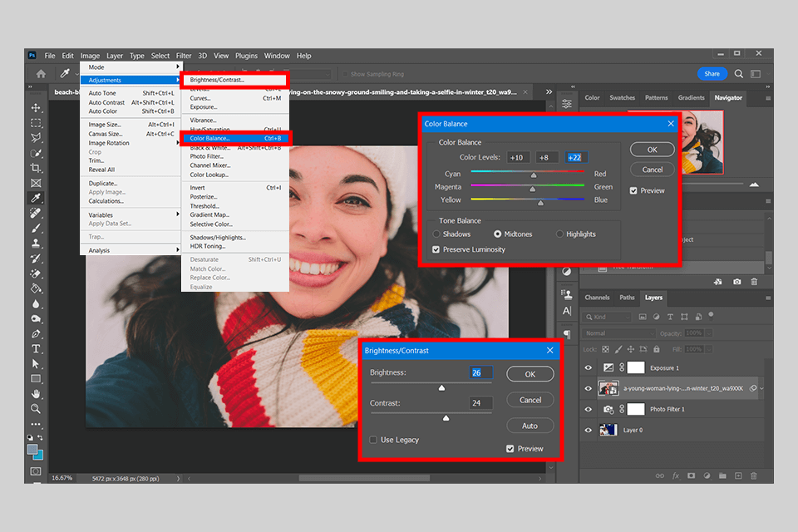This screenshot has width=798, height=532.
Task: Select the Pen tool
Action: pyautogui.click(x=36, y=334)
